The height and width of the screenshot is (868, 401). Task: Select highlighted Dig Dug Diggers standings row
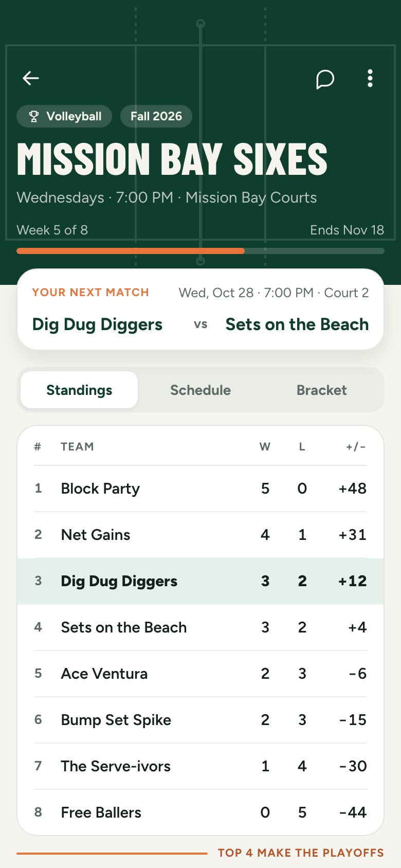200,581
